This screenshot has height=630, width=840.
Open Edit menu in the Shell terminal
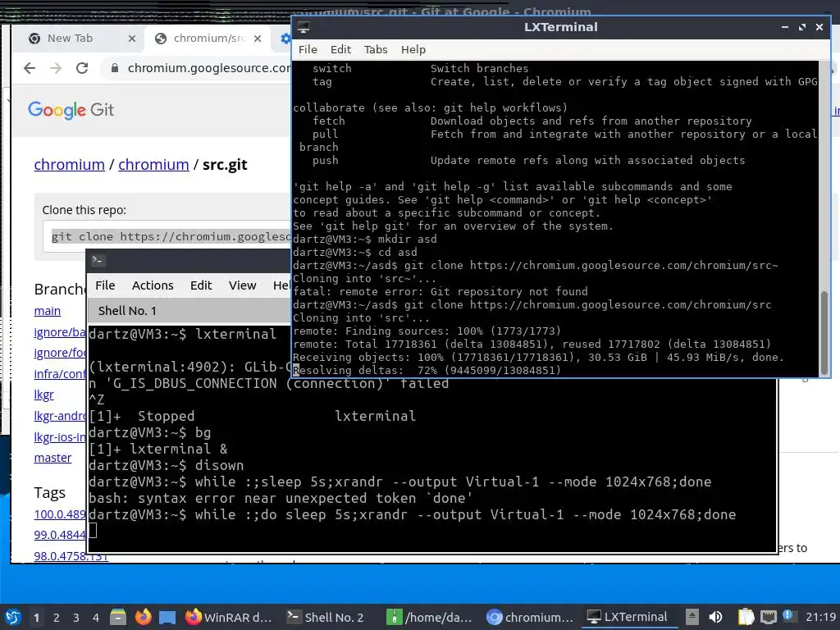(x=201, y=285)
